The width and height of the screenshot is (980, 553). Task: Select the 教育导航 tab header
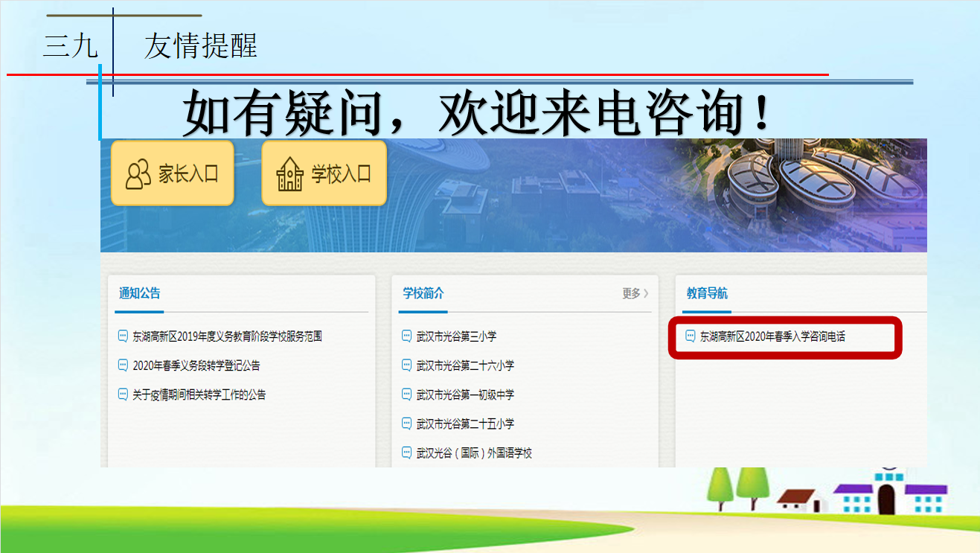[x=707, y=293]
